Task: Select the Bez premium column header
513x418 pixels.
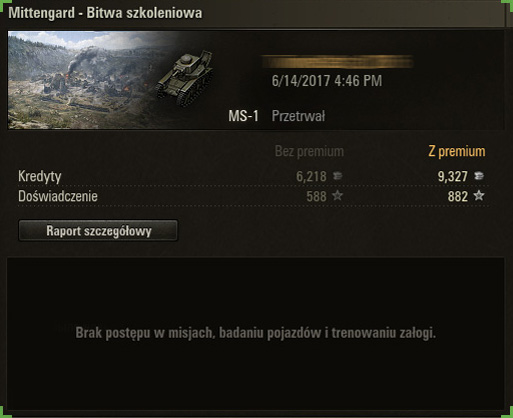Action: click(x=309, y=151)
